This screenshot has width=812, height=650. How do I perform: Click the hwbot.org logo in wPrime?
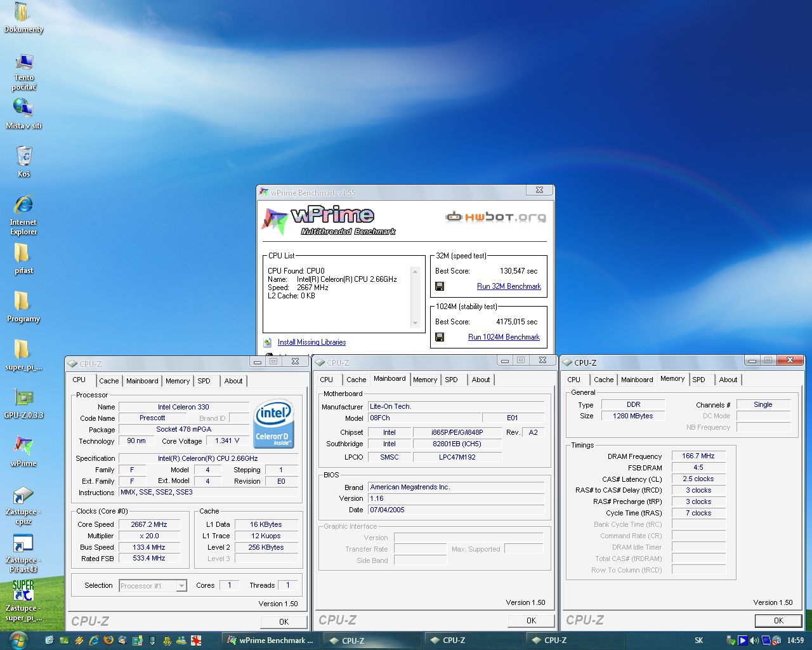(x=495, y=217)
